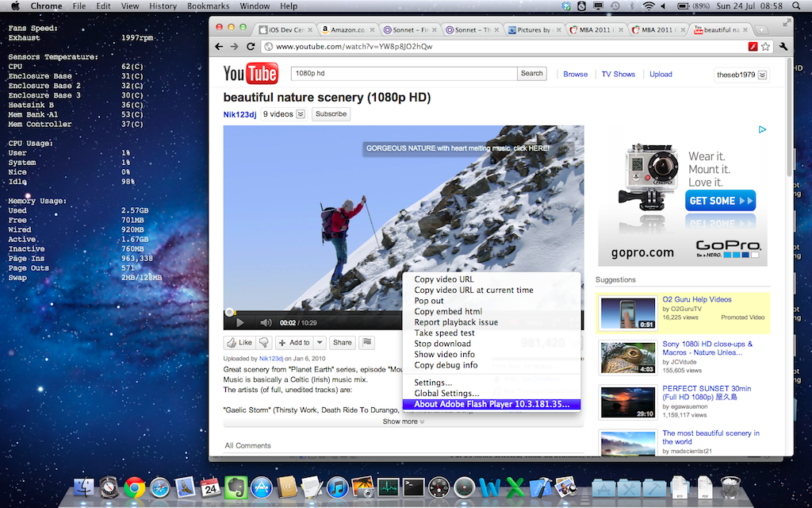Screen dimensions: 812x508
Task: Click the browser forward arrow
Action: (x=235, y=47)
